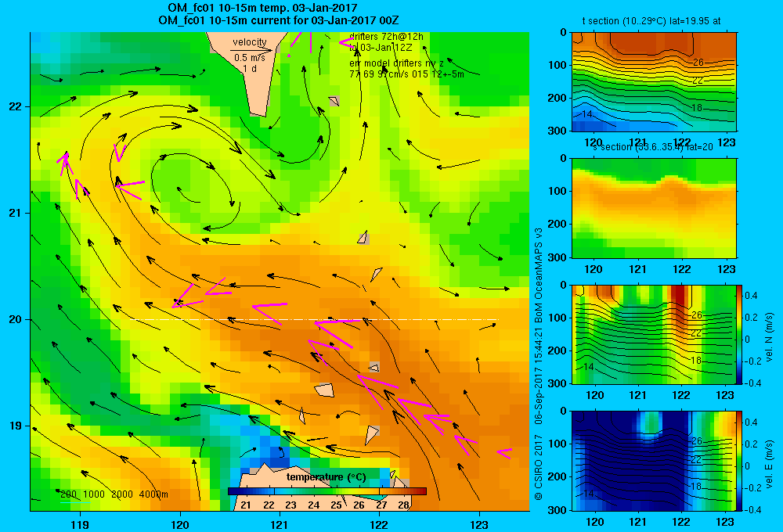The width and height of the screenshot is (783, 532).
Task: Click the '0.4' tick on the vel. N colorbar
Action: [x=751, y=296]
